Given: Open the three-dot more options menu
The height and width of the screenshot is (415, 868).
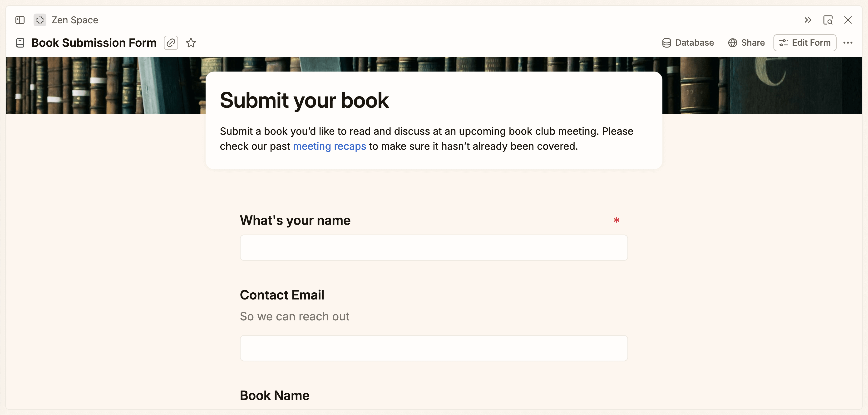Looking at the screenshot, I should coord(848,43).
